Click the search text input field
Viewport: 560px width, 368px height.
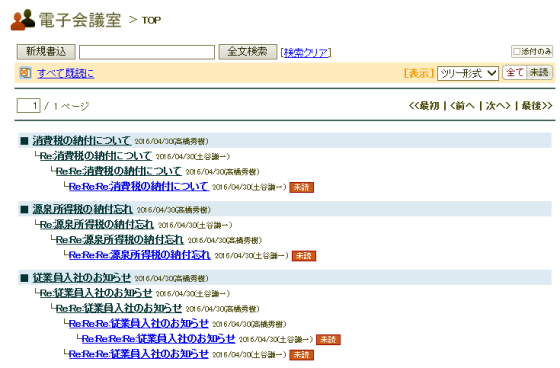(147, 52)
